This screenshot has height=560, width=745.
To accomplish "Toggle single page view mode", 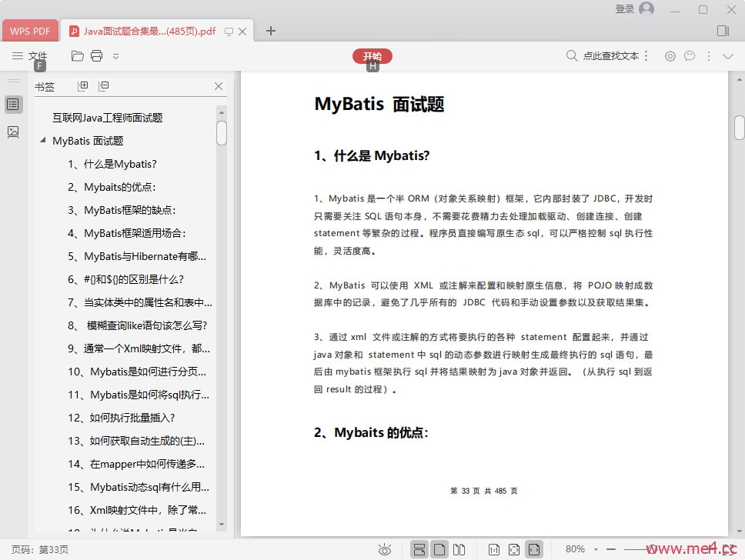I will click(439, 549).
